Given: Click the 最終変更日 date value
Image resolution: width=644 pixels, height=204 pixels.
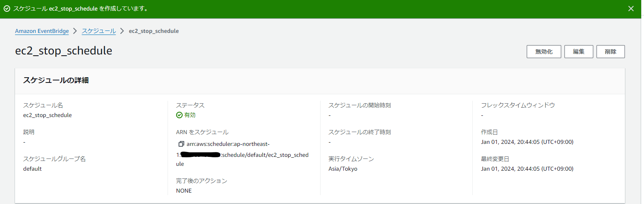Looking at the screenshot, I should pos(527,169).
